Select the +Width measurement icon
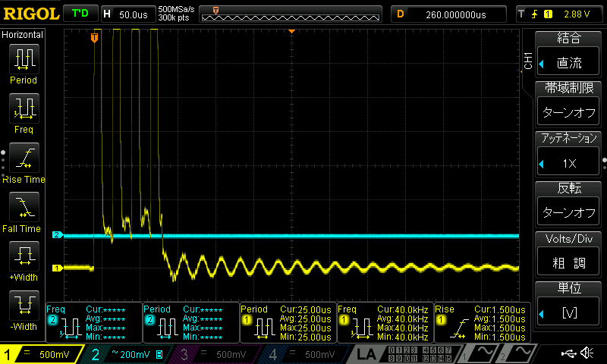Viewport: 607px width, 364px height. pyautogui.click(x=23, y=257)
